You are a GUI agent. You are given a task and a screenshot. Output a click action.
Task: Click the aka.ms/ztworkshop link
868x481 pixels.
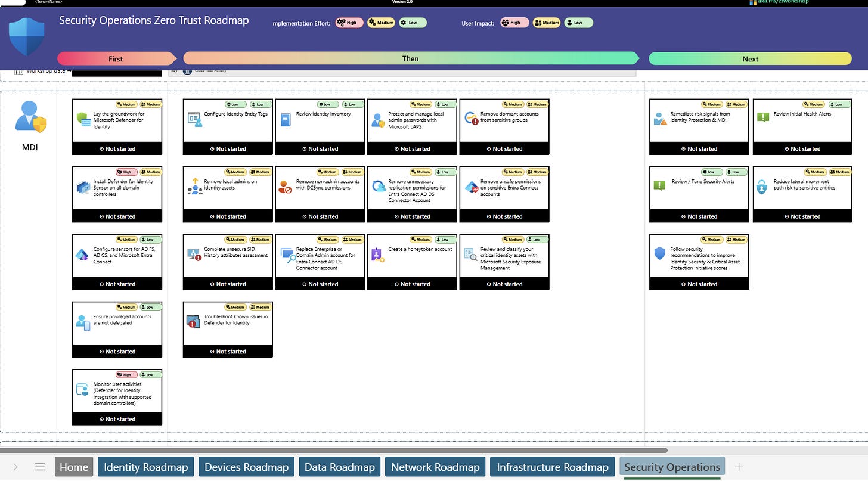783,2
